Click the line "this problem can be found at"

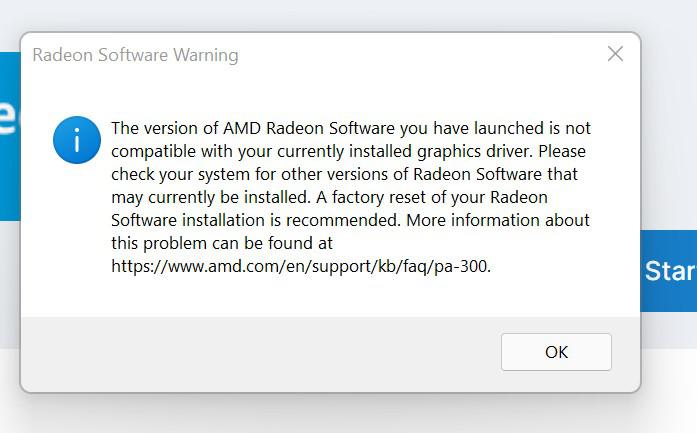click(221, 243)
